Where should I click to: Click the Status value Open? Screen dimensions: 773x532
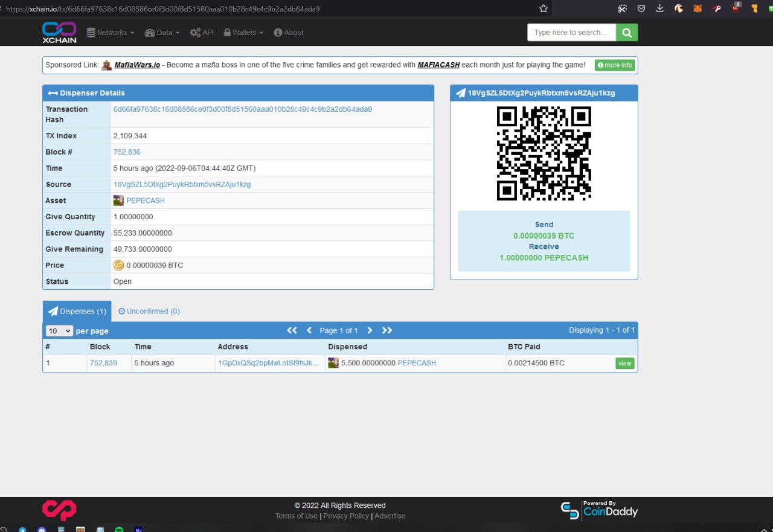[x=122, y=281]
